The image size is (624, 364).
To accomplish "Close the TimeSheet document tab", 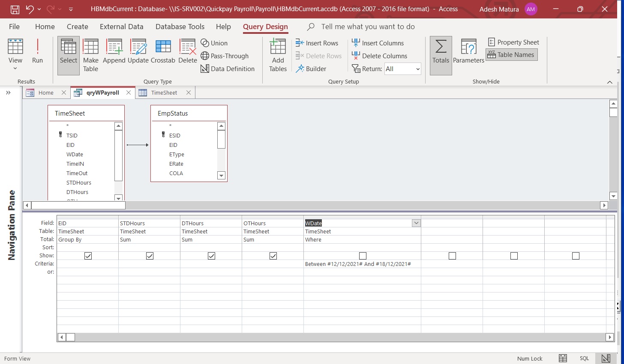I will pyautogui.click(x=189, y=92).
